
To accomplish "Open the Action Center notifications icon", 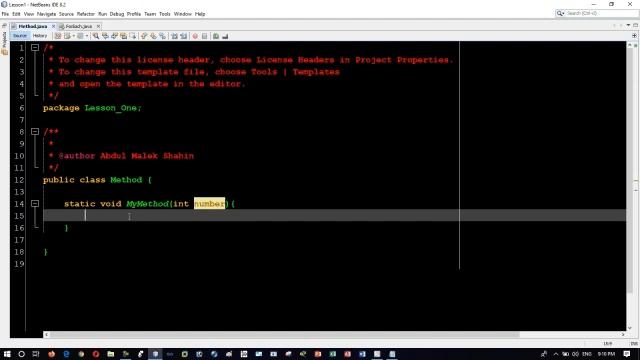I will pyautogui.click(x=627, y=354).
